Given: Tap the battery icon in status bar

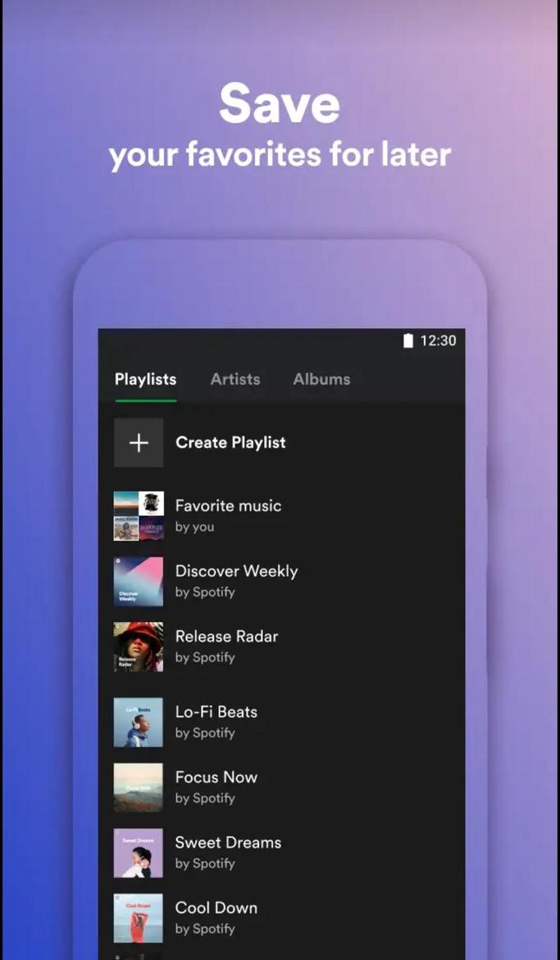Looking at the screenshot, I should (x=408, y=341).
